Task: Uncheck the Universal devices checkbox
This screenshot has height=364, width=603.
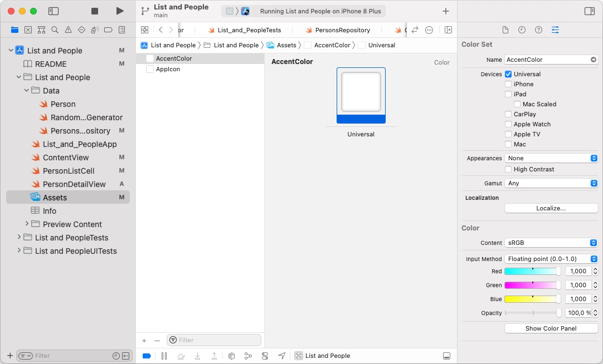Action: click(508, 74)
